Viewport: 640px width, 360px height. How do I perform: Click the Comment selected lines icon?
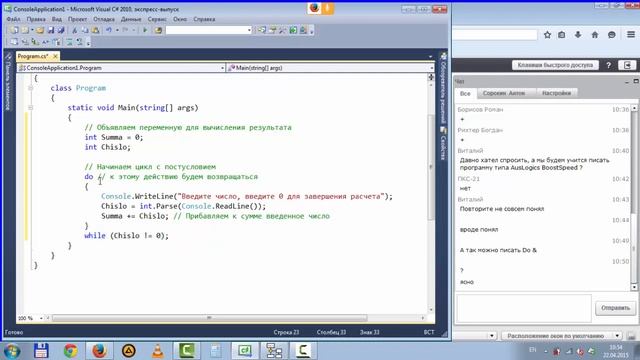pos(69,42)
